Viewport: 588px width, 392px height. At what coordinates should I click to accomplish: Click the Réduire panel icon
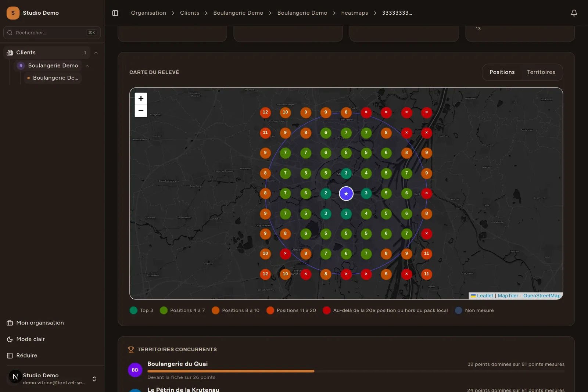pyautogui.click(x=10, y=356)
